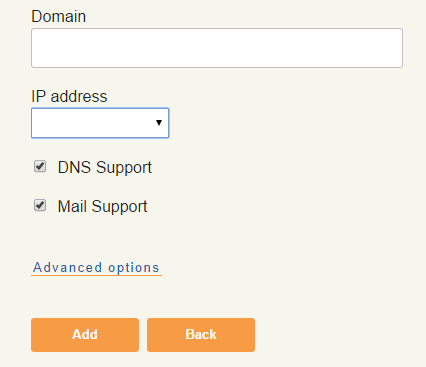Click the IP address dropdown arrow
Image resolution: width=426 pixels, height=367 pixels.
[x=159, y=123]
